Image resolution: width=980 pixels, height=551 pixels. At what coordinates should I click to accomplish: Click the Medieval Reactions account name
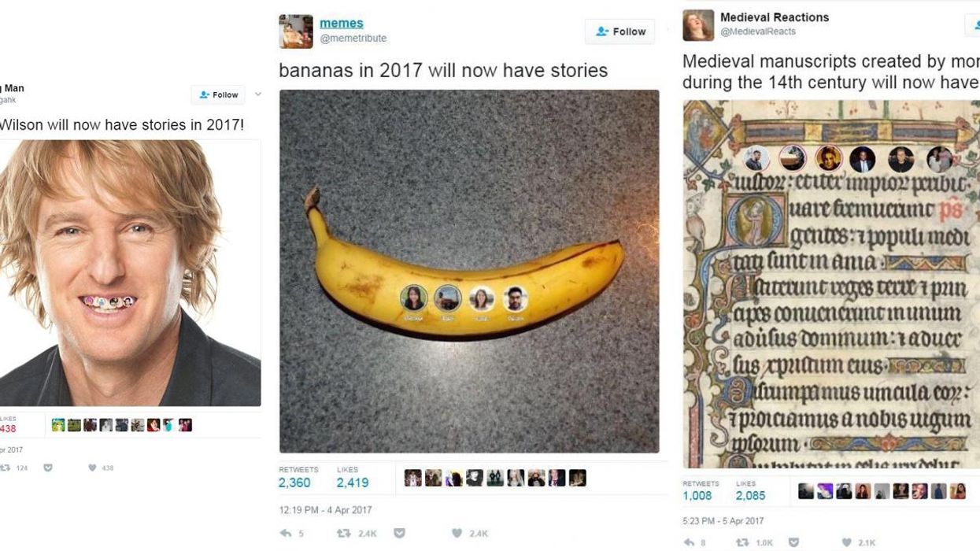click(774, 17)
